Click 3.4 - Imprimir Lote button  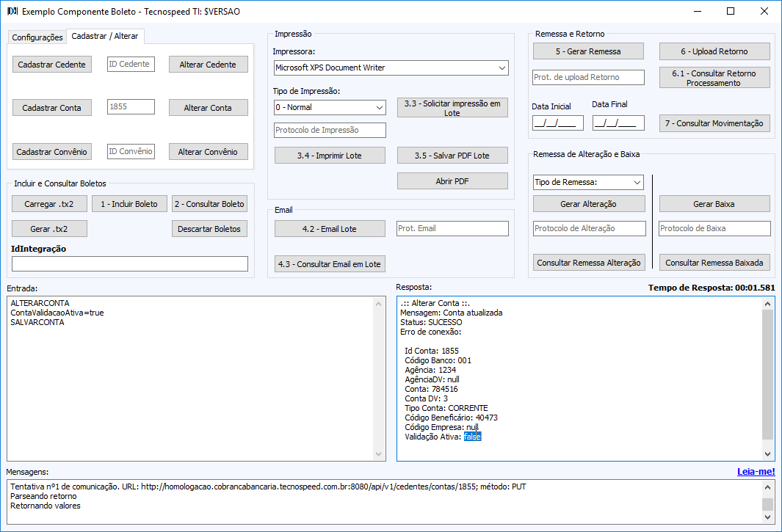coord(330,156)
